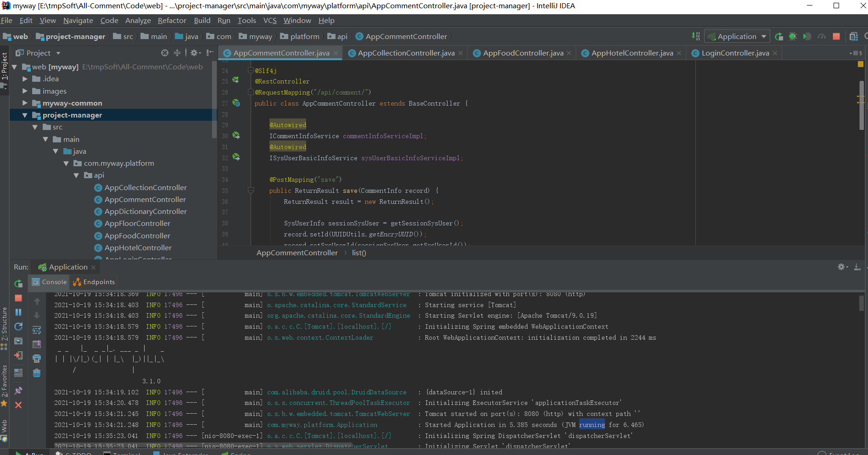Click the locate/scroll-from-source icon in the Project panel

pyautogui.click(x=165, y=53)
